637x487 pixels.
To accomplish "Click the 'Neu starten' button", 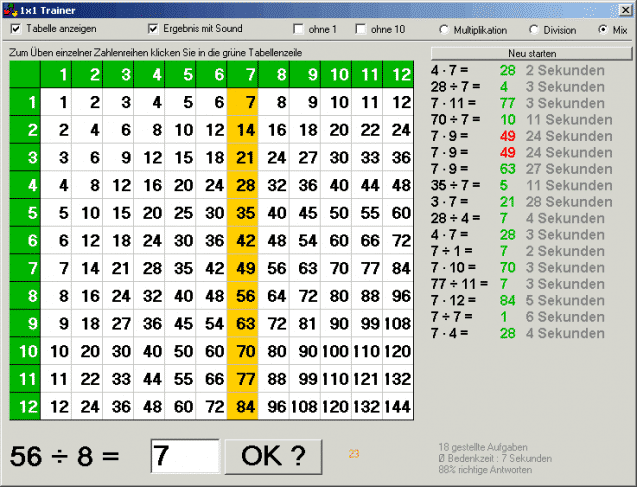I will pos(531,53).
